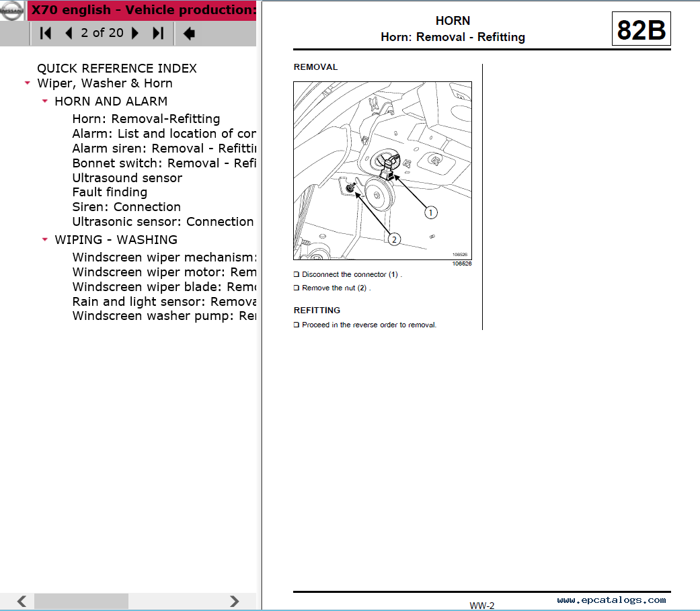Image resolution: width=700 pixels, height=611 pixels.
Task: Go to the first page
Action: [46, 33]
